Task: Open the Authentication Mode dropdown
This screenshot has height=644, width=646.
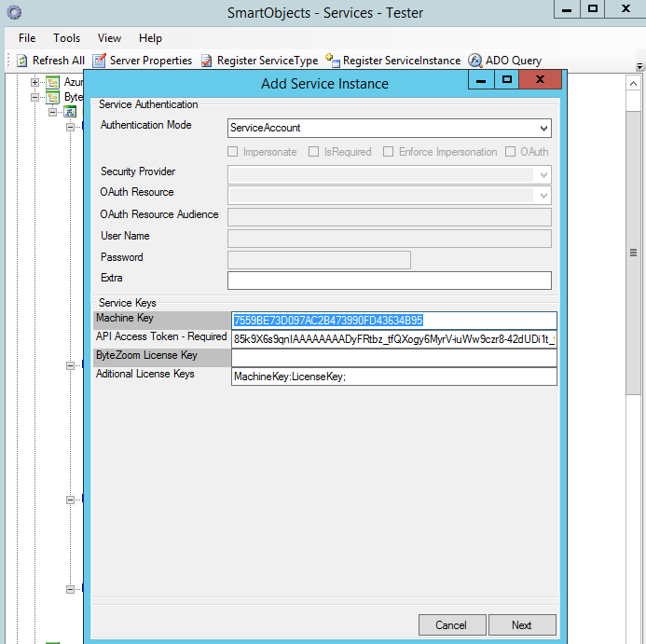Action: point(543,128)
